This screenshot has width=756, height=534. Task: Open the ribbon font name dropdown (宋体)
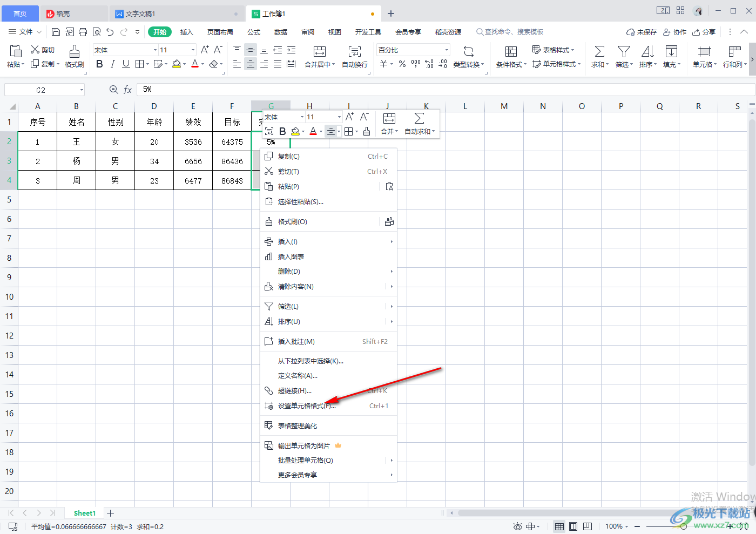point(155,50)
